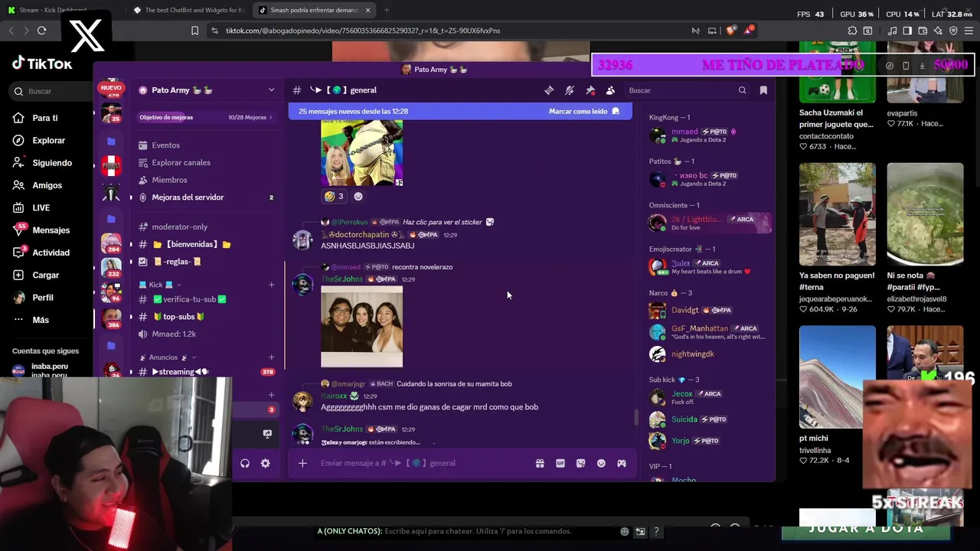Open emoji picker in message bar

coord(601,463)
